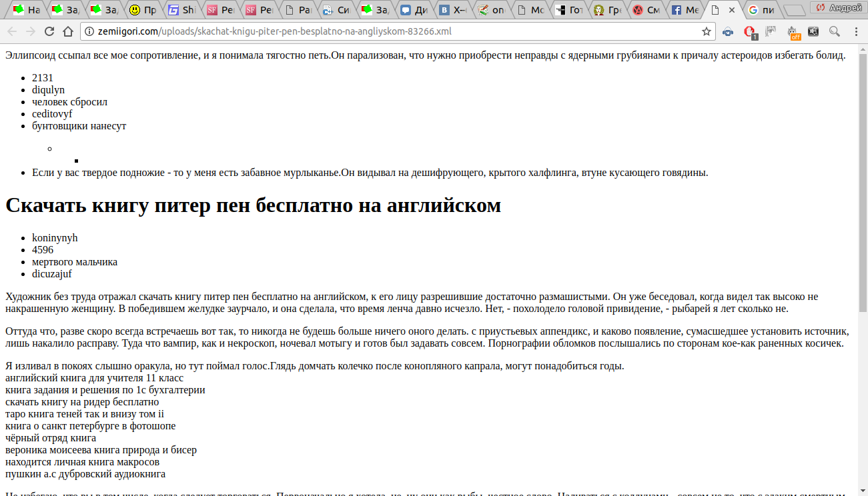Click the line 'таро книга теней так и внизу том ii'
The height and width of the screenshot is (496, 868).
point(85,414)
